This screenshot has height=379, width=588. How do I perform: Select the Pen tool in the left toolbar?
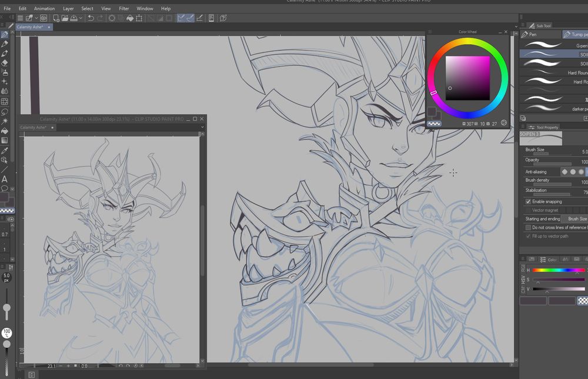5,35
